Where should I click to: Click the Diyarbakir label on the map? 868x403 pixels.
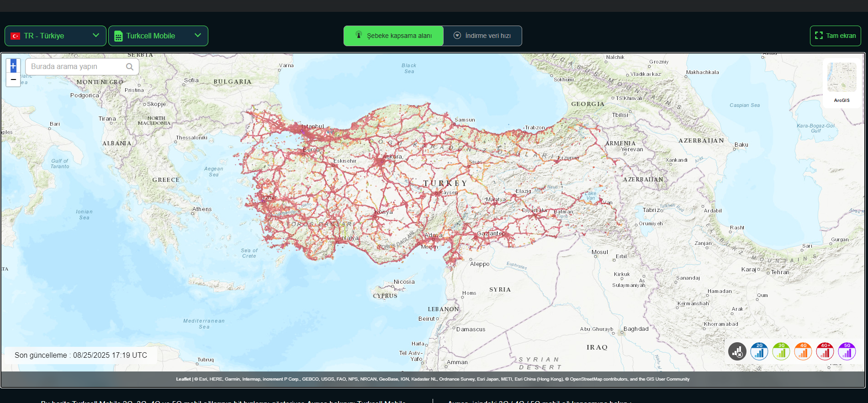[535, 211]
